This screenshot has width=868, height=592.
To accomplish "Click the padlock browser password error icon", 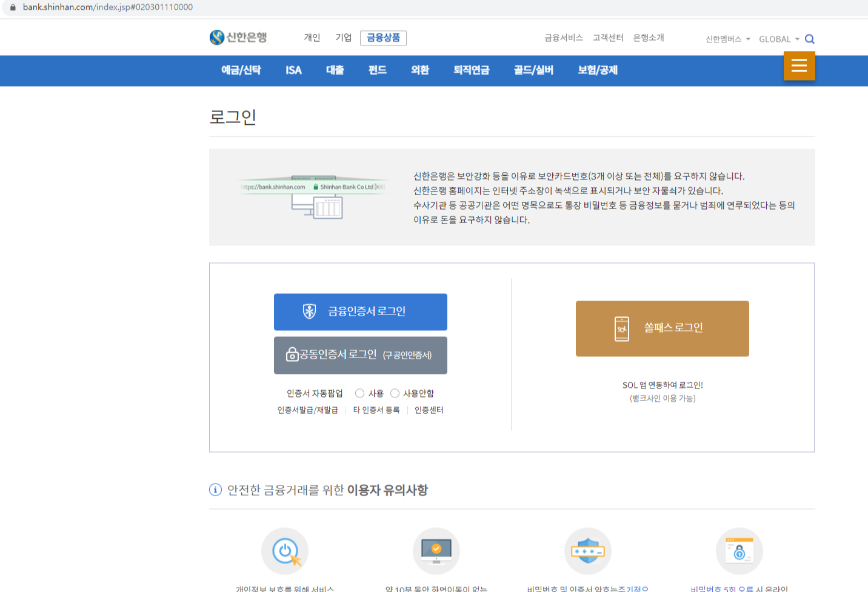I will pyautogui.click(x=739, y=551).
